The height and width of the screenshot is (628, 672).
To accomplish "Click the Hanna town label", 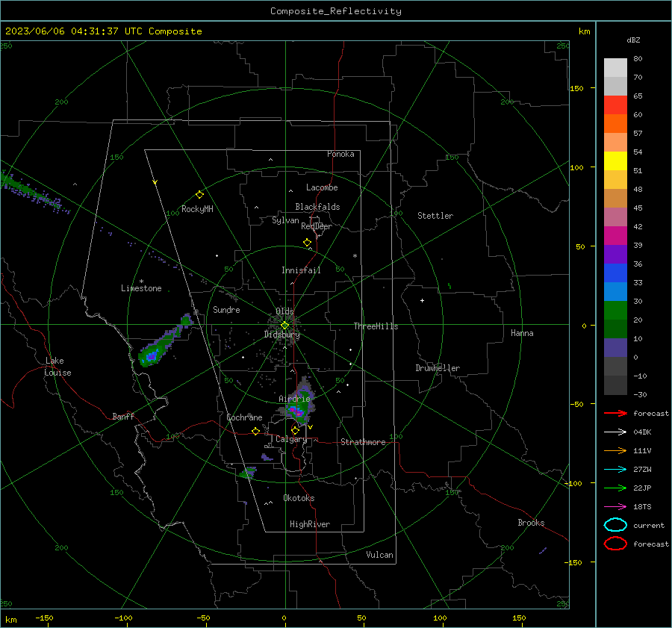I will (x=522, y=333).
